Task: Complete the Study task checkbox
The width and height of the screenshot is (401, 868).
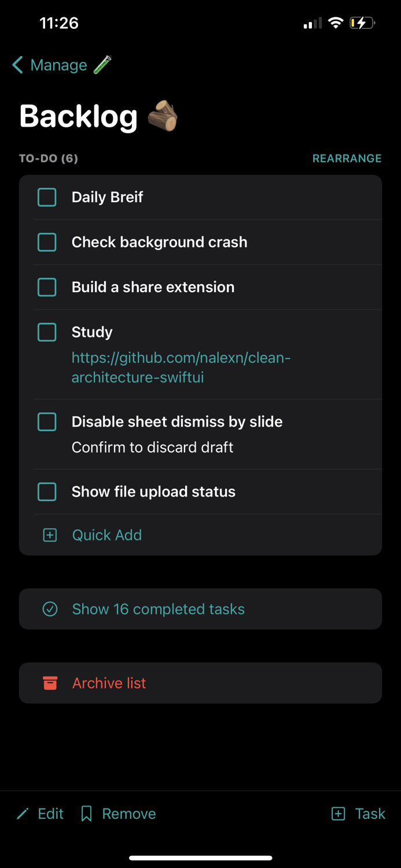Action: click(x=47, y=332)
